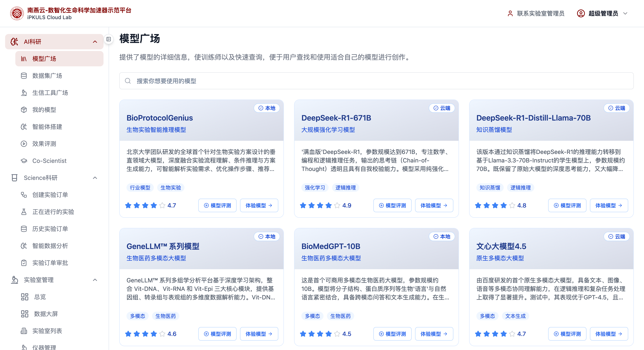The width and height of the screenshot is (644, 350).
Task: Click the 云端 badge on DeepSeek-R1-671B card
Action: (x=442, y=108)
